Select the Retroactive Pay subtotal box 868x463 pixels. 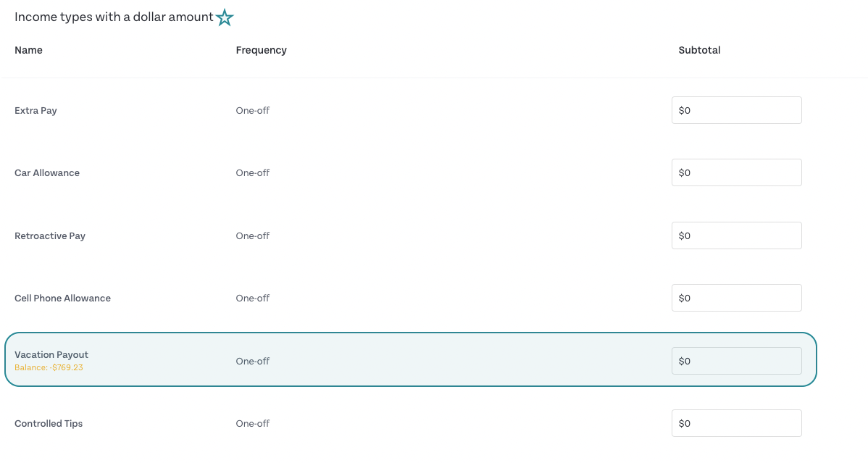click(x=736, y=235)
